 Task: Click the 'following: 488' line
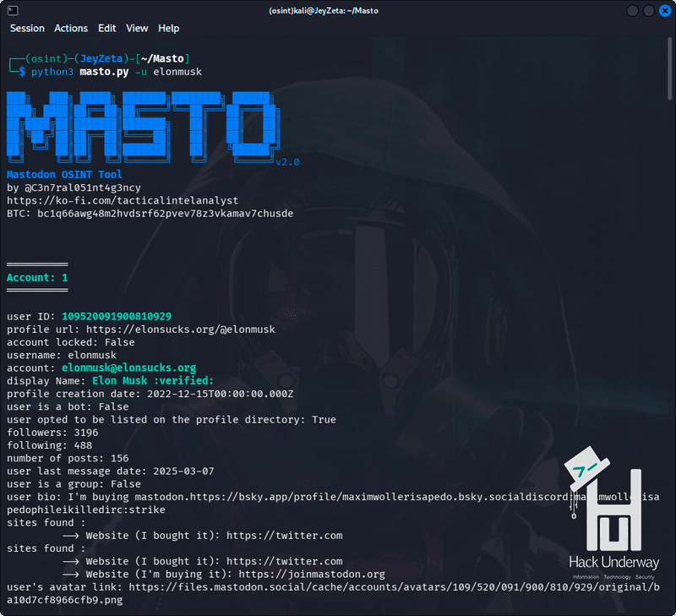pos(50,445)
